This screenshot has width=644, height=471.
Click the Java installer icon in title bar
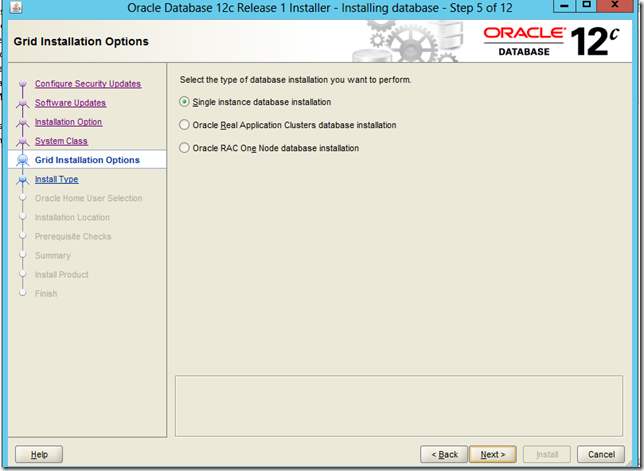(x=16, y=7)
